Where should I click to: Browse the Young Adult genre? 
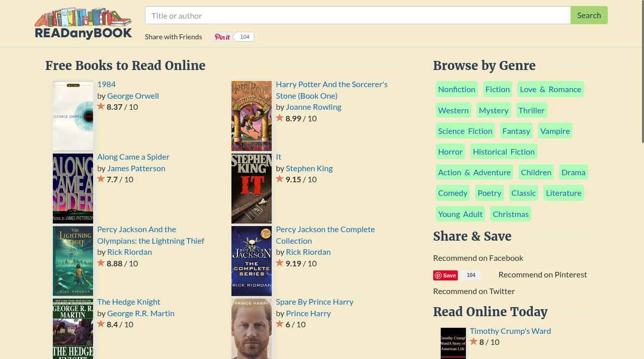tap(460, 214)
